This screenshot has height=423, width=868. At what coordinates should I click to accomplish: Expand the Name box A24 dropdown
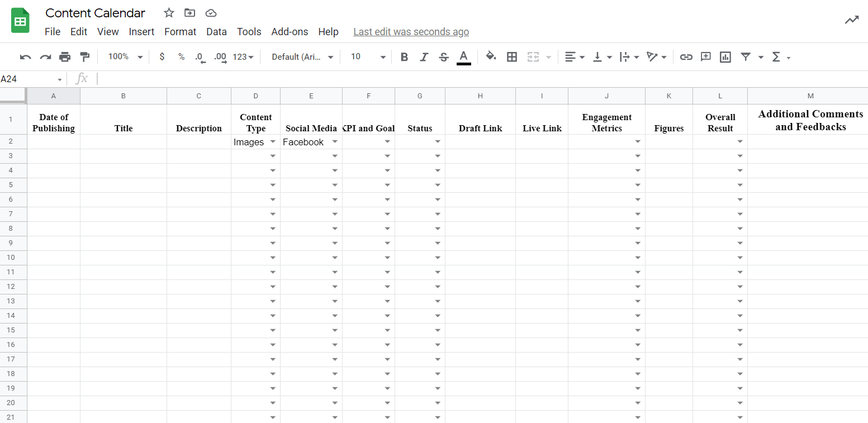tap(60, 79)
